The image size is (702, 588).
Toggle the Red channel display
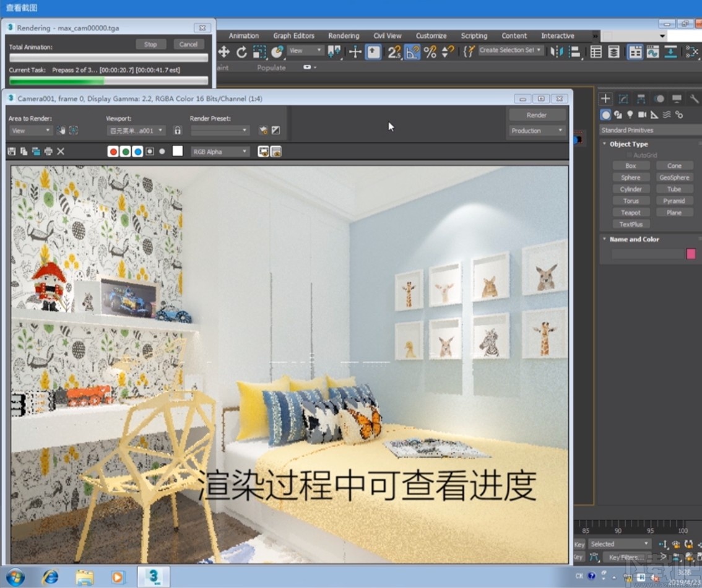point(113,152)
